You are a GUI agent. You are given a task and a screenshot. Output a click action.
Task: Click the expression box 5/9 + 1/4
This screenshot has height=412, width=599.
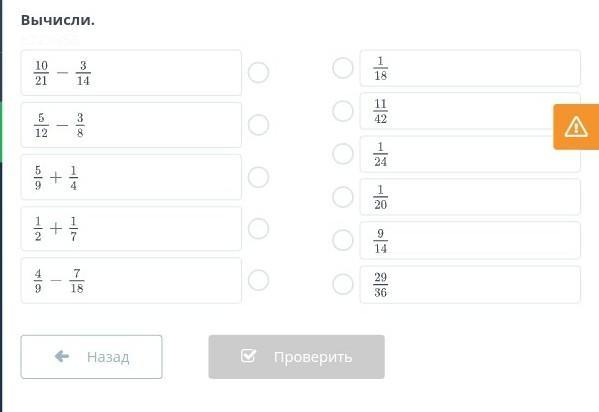131,177
